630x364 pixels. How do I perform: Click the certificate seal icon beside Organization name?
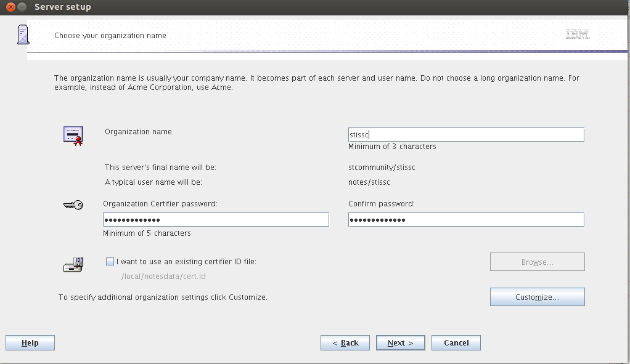pos(73,134)
